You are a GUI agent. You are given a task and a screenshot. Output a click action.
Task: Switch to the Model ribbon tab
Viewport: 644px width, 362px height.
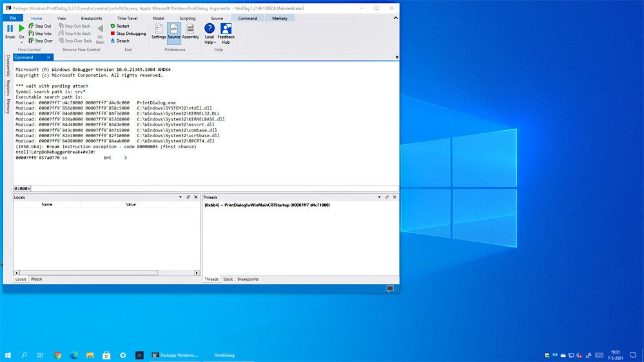[159, 18]
